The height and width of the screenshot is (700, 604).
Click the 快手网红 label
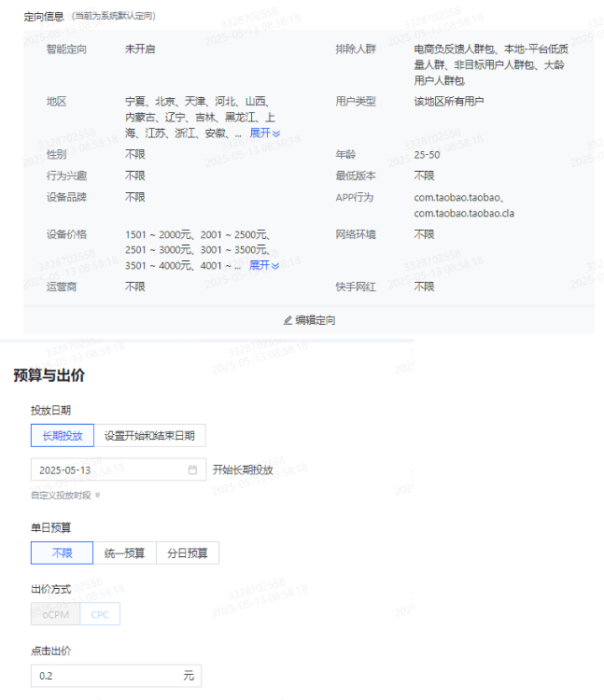pos(356,287)
